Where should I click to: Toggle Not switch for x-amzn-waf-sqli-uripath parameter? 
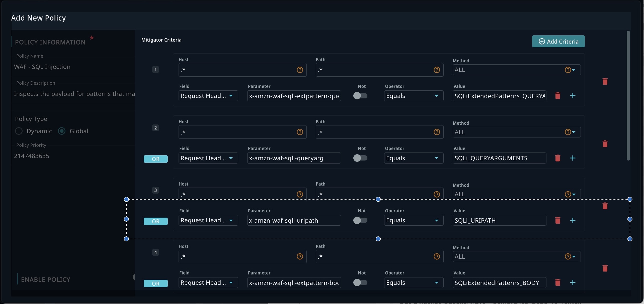[x=360, y=220]
